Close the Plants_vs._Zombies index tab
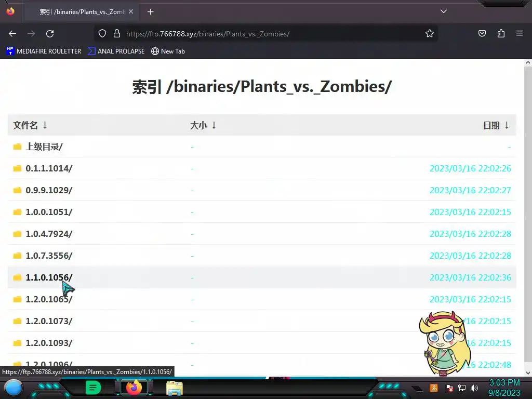532x399 pixels. click(x=131, y=11)
